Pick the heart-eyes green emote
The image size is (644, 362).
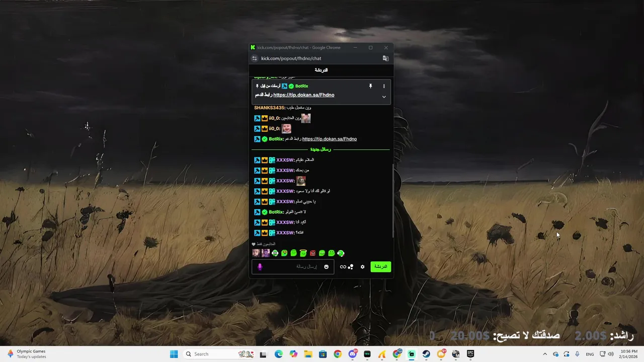click(x=284, y=253)
